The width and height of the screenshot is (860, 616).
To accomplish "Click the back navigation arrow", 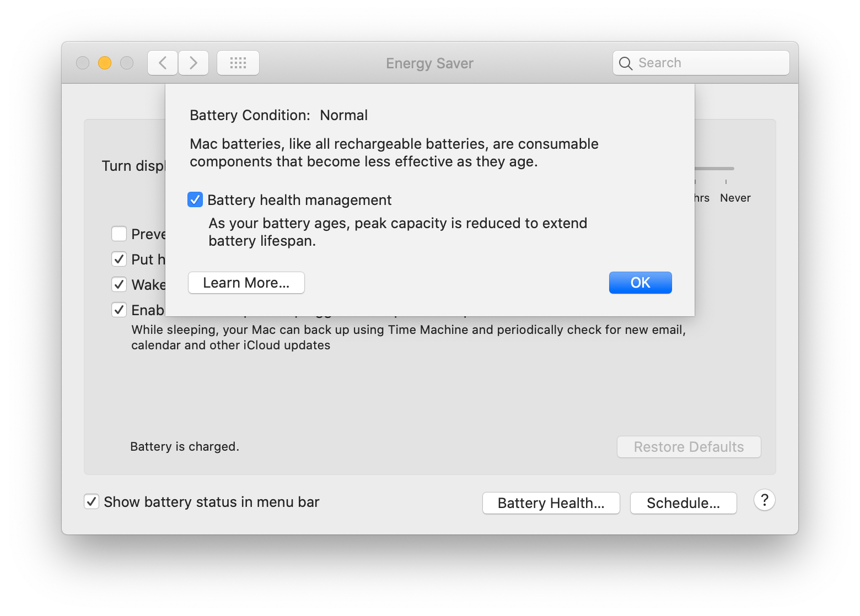I will tap(163, 63).
